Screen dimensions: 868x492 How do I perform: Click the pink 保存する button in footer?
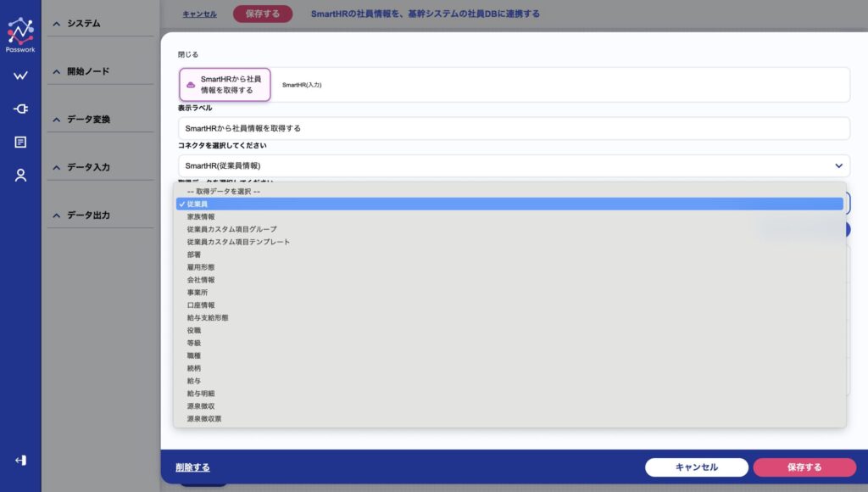point(804,467)
